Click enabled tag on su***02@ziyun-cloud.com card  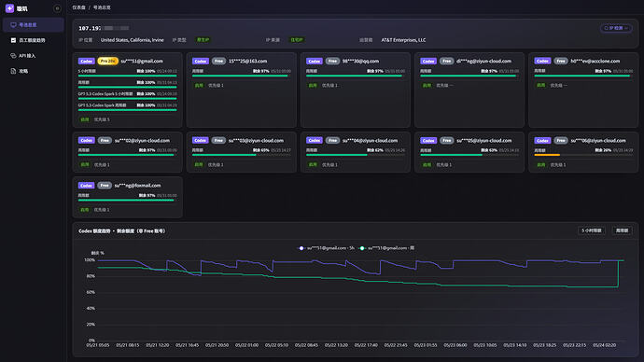pyautogui.click(x=85, y=164)
